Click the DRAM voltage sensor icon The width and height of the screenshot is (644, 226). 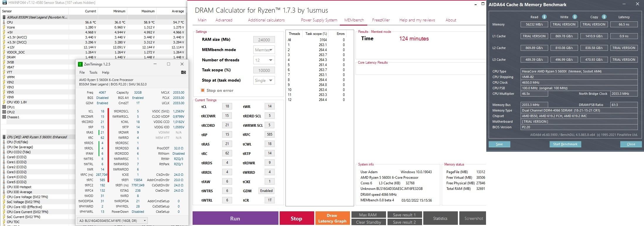coord(4,57)
